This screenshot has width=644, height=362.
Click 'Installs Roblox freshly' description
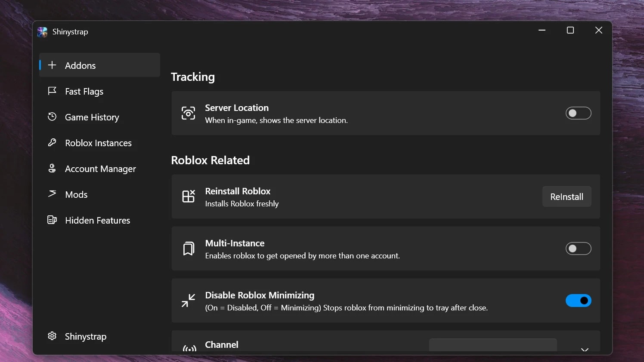tap(242, 204)
